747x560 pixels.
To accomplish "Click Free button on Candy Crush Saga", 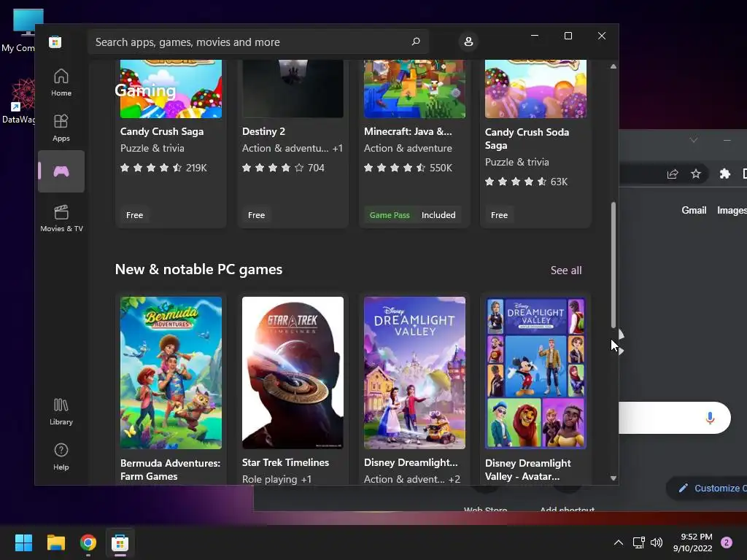I will (134, 215).
